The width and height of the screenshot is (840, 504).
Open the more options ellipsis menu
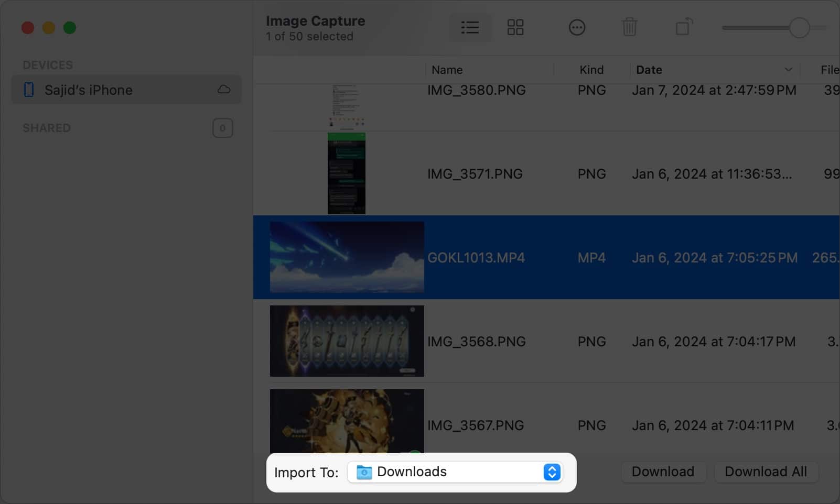[x=577, y=27]
